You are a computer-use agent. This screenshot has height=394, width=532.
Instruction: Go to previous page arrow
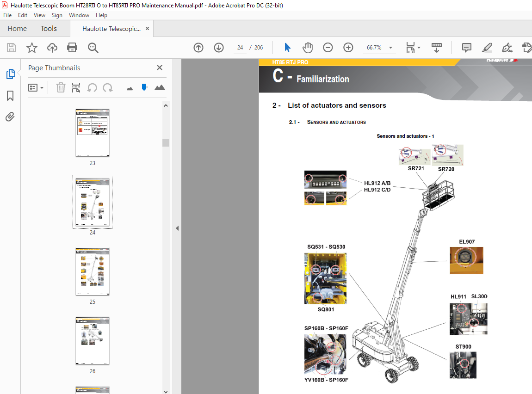198,48
